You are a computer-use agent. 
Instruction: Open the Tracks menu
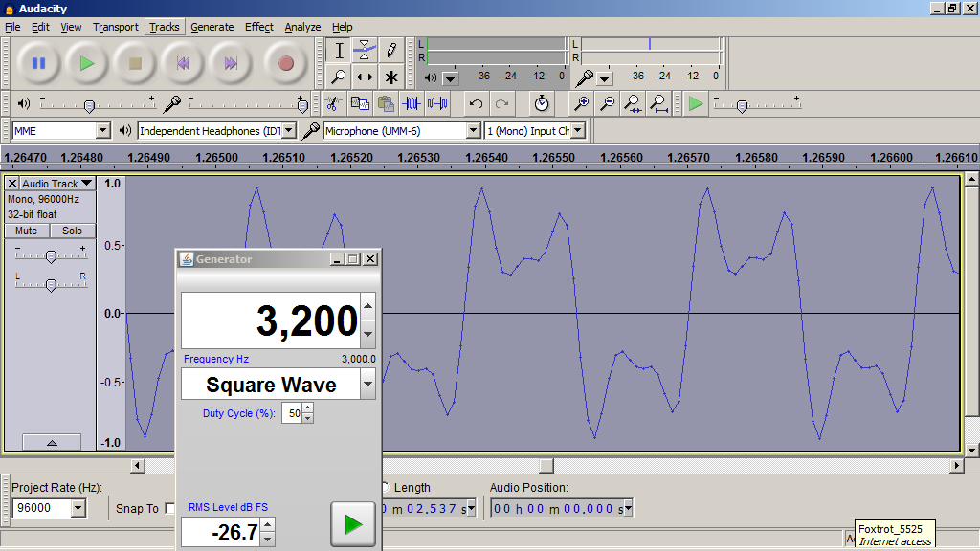tap(165, 27)
